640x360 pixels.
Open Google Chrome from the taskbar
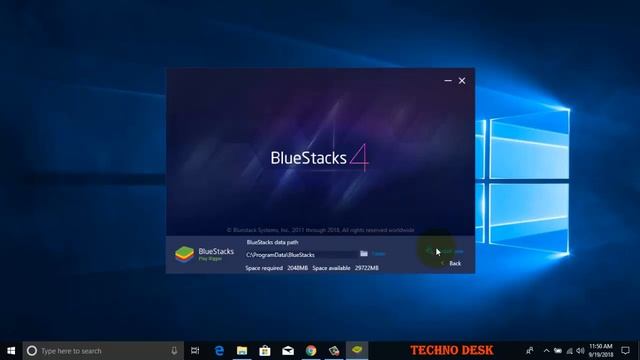[311, 351]
